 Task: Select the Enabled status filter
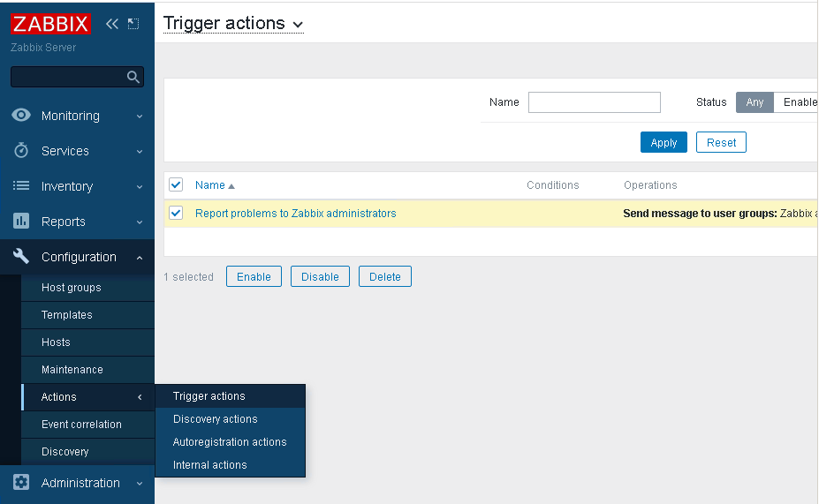[x=796, y=102]
